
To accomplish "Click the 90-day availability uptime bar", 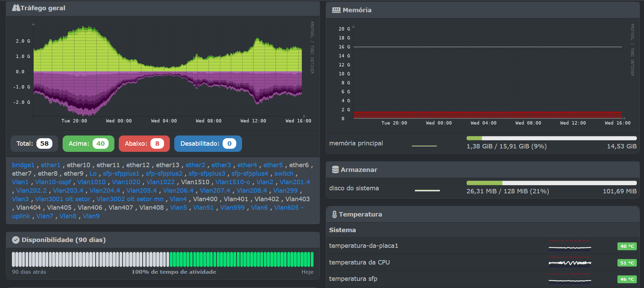I will point(163,259).
